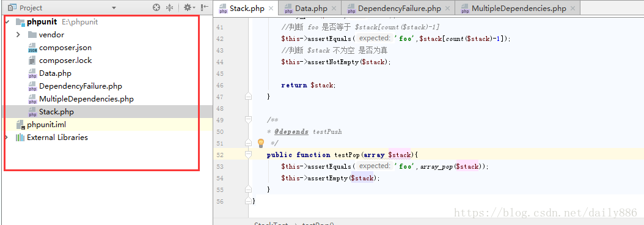The width and height of the screenshot is (644, 225).
Task: Click the collapse all icon in Project panel
Action: pyautogui.click(x=169, y=7)
